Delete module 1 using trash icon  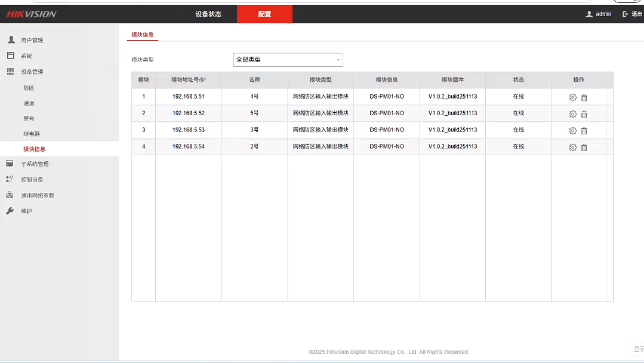coord(584,97)
